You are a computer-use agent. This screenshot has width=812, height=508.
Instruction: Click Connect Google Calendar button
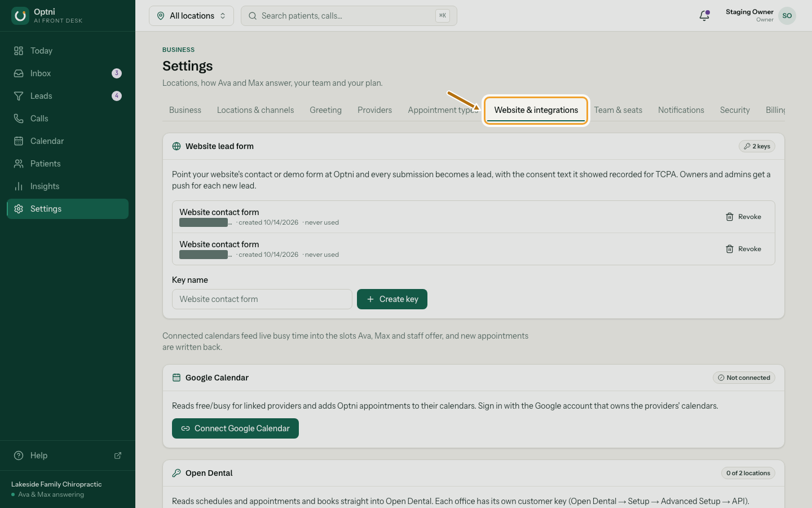(235, 428)
